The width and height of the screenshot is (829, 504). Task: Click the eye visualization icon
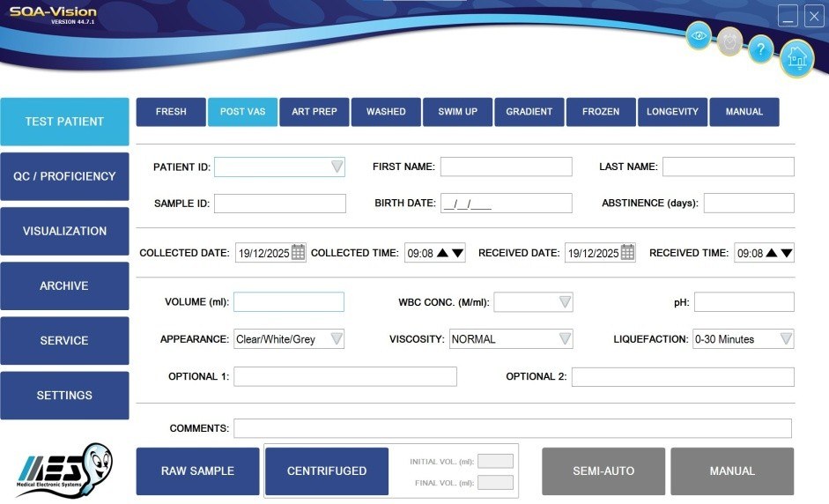coord(699,36)
